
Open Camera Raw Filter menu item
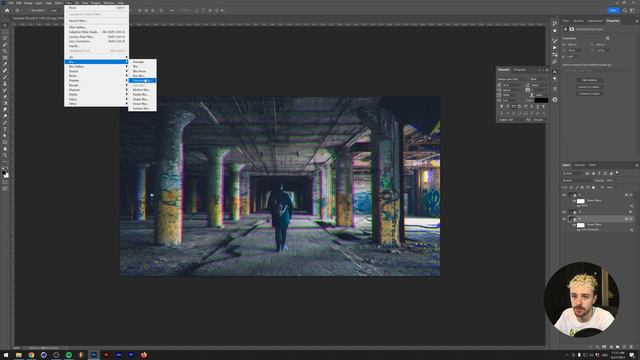pos(96,36)
